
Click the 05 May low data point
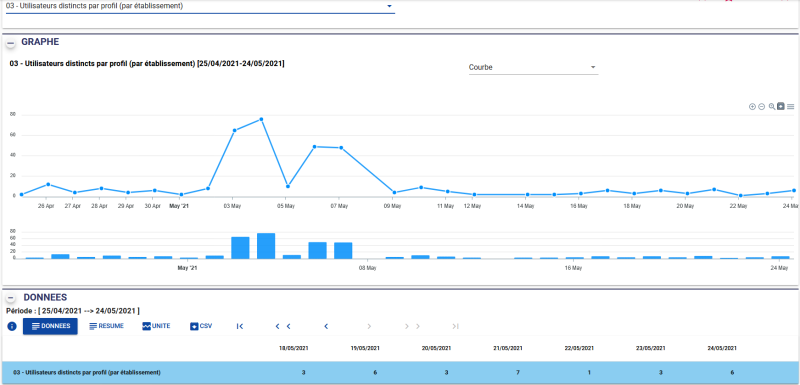coord(288,187)
